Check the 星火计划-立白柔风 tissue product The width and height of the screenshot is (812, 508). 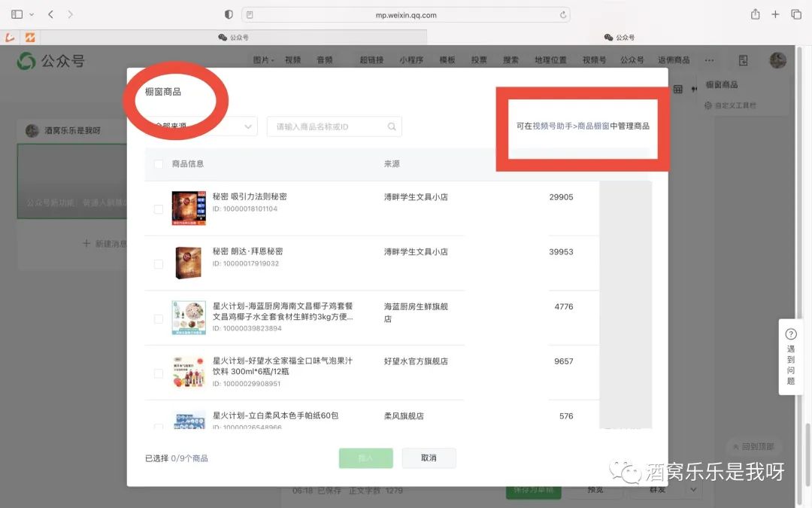coord(158,426)
